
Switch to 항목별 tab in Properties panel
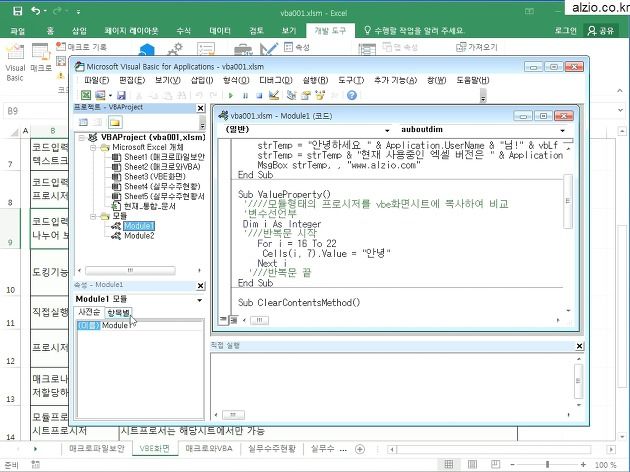[119, 313]
